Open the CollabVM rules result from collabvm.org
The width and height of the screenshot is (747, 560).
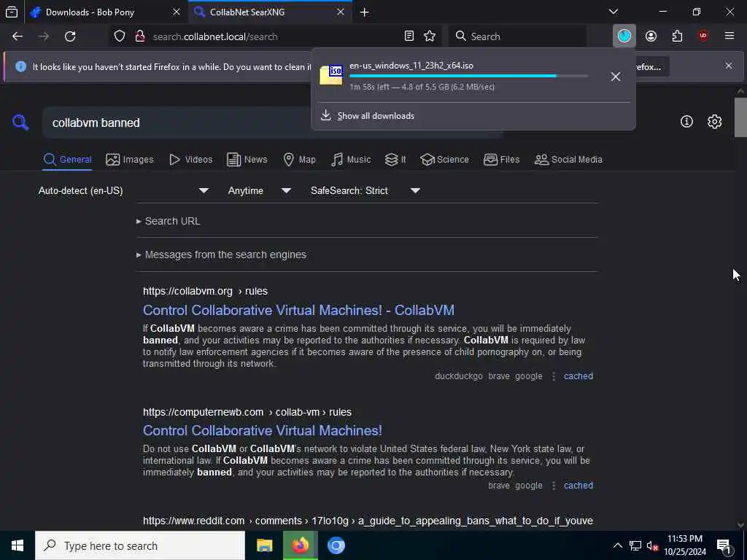(298, 310)
